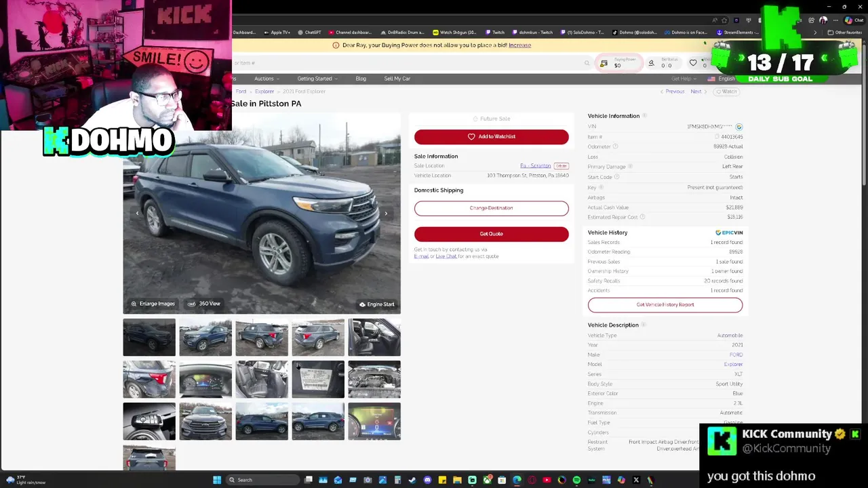Click the EpicVIN logo
Screen dimensions: 868x488
(729, 232)
